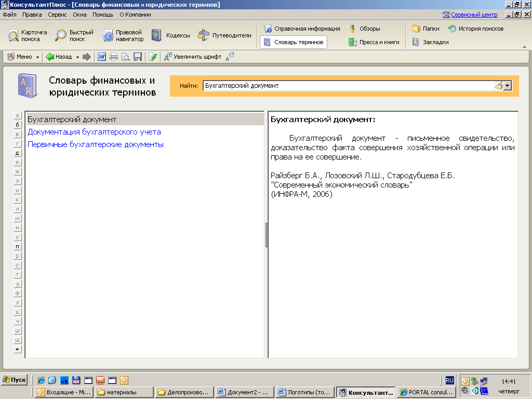The width and height of the screenshot is (532, 399).
Task: Open the Файл menu
Action: pyautogui.click(x=9, y=15)
